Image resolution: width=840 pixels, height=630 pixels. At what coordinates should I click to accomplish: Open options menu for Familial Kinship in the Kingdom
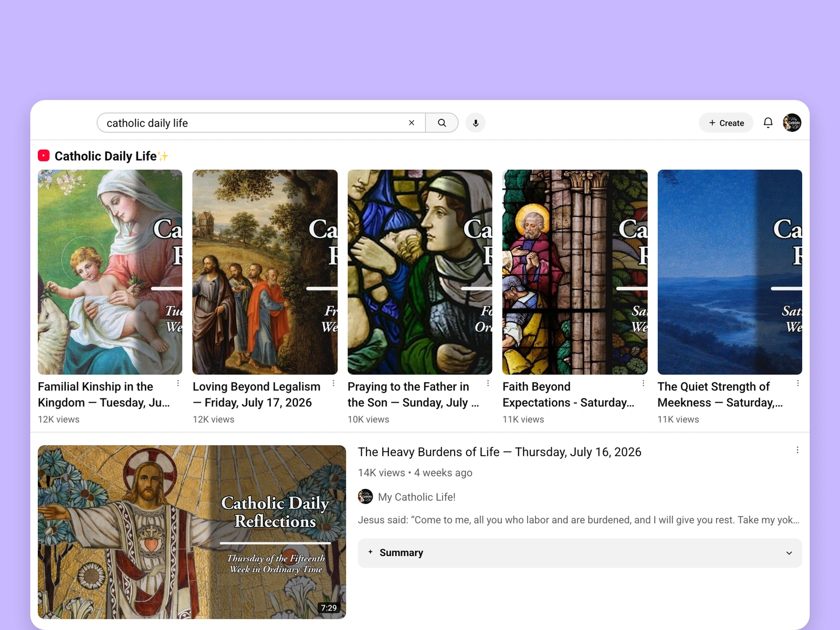pos(178,383)
